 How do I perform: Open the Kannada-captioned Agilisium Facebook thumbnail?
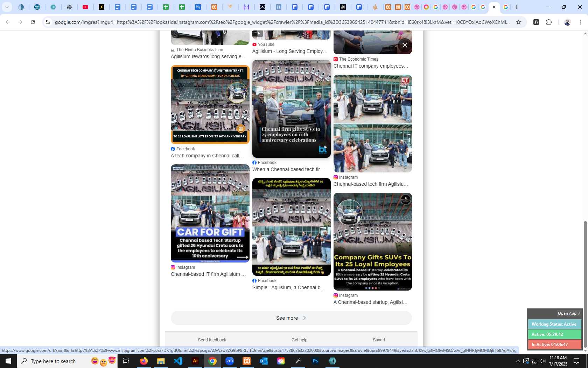click(292, 227)
